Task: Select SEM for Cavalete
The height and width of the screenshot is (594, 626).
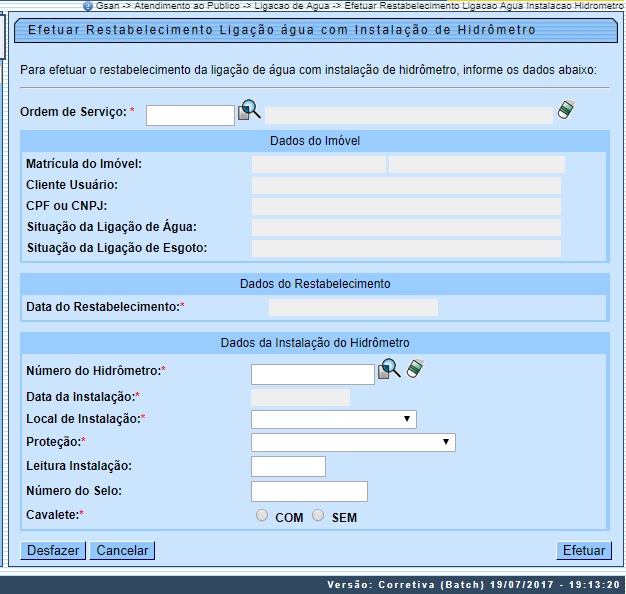Action: 318,516
